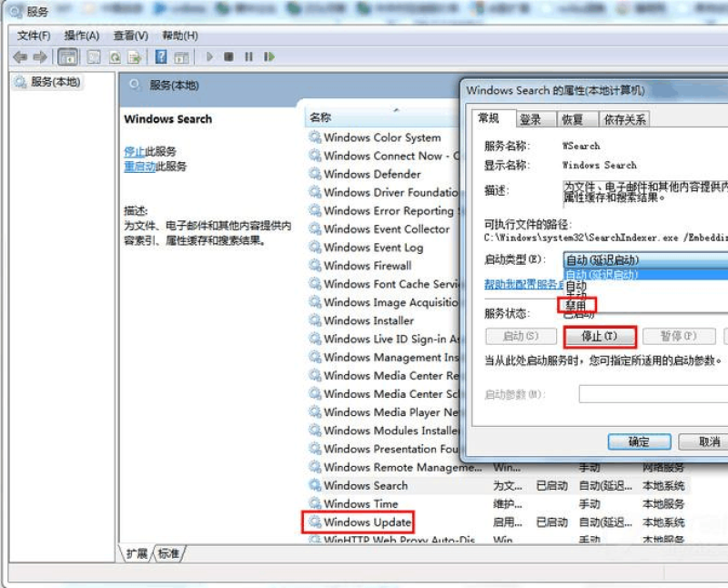Click gear icon of Windows Driver Foundation
The height and width of the screenshot is (588, 728).
point(315,192)
